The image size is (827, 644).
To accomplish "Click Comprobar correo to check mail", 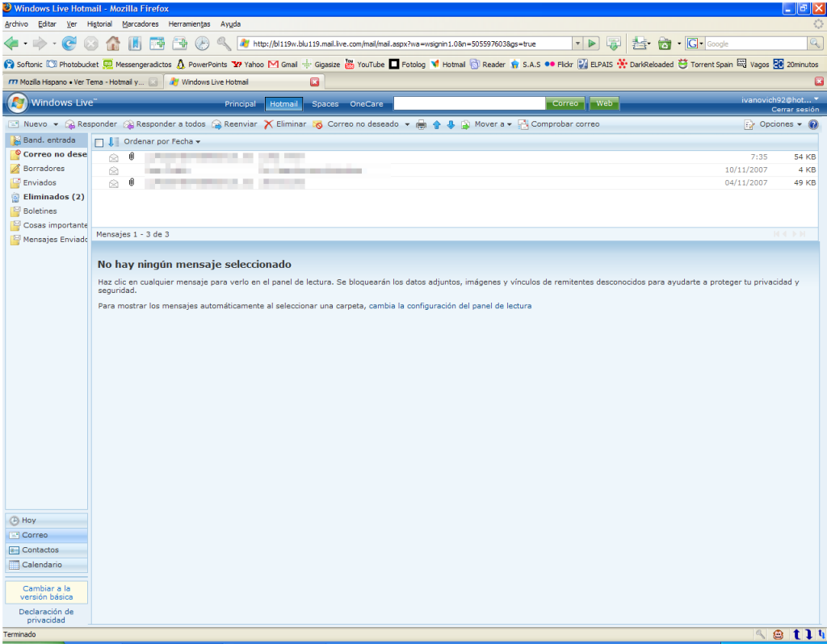I will click(x=559, y=124).
